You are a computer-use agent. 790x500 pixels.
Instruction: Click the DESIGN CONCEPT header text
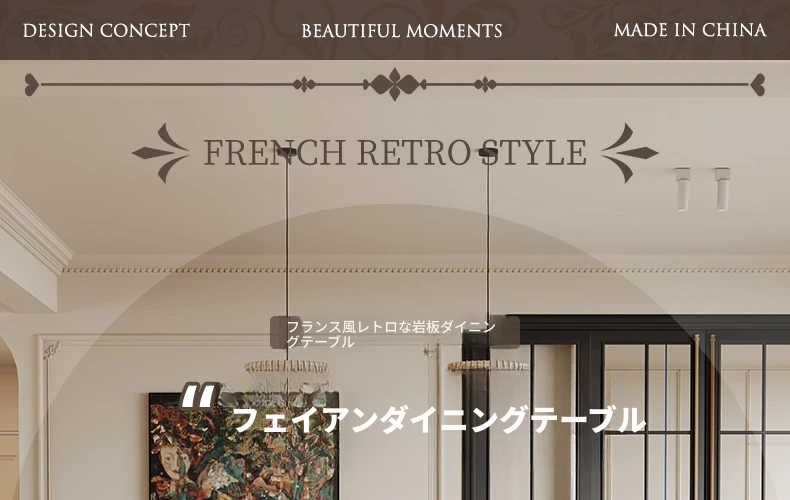106,31
